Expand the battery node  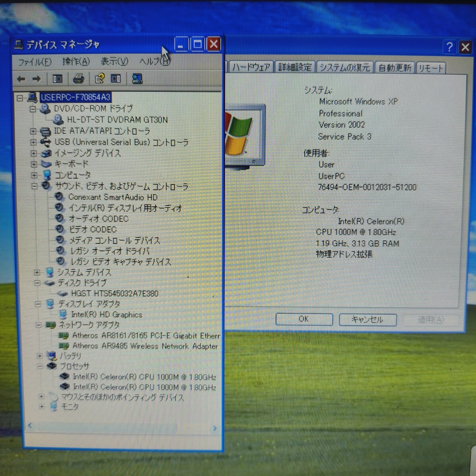(40, 356)
